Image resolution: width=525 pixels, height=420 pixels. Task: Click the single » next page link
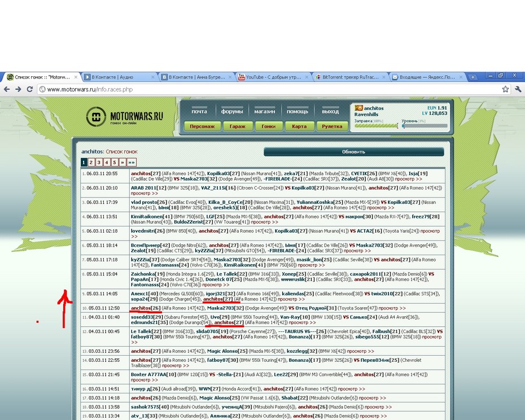[x=122, y=163]
